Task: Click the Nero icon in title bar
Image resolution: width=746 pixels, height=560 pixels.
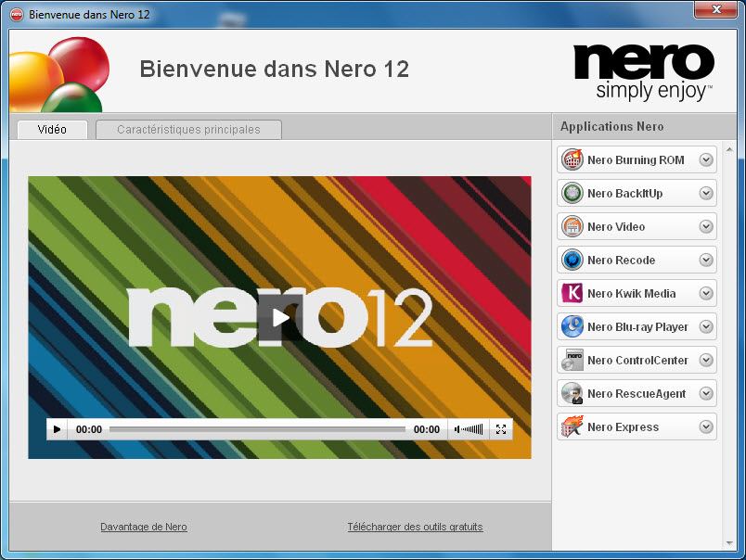Action: (17, 15)
